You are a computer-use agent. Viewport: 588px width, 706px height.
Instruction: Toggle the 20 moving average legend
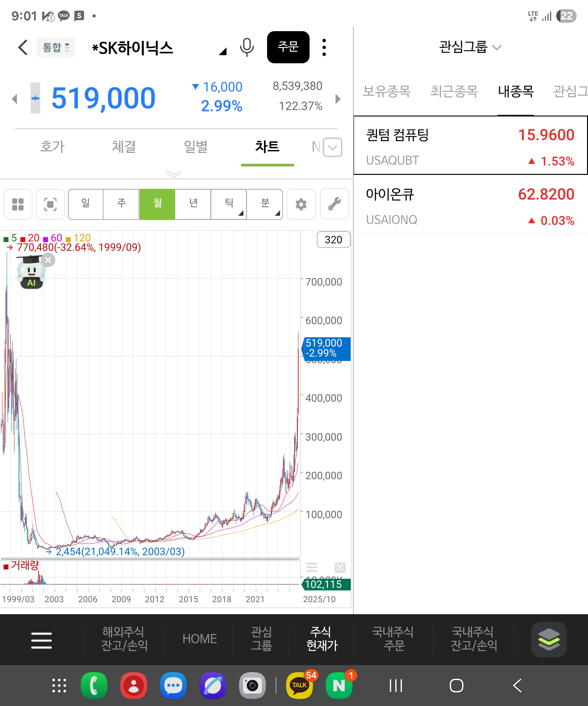pos(30,238)
